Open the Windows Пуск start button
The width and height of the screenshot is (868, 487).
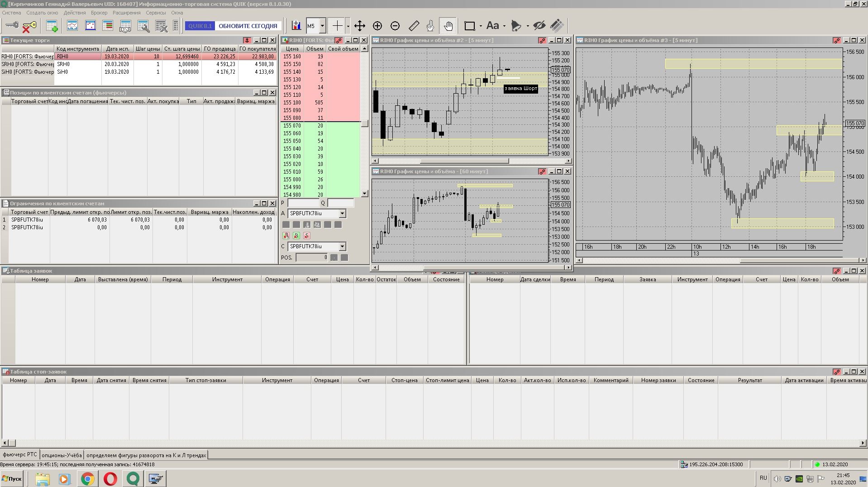point(12,478)
